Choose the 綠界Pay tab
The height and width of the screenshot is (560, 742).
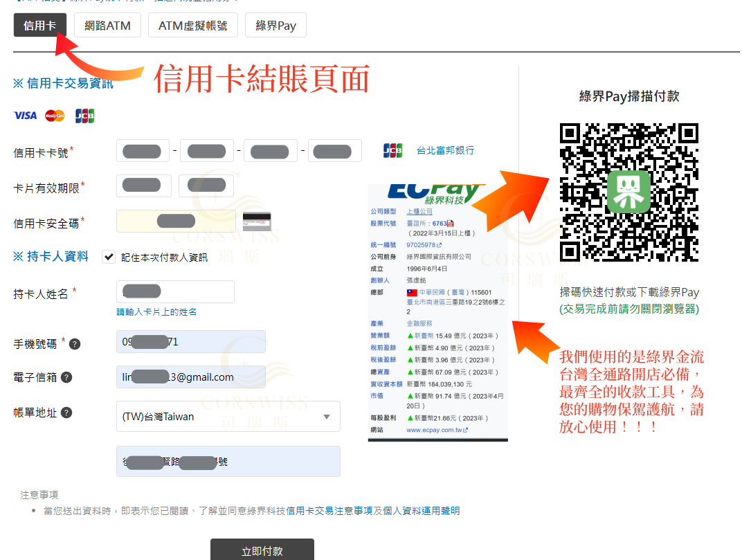(275, 25)
